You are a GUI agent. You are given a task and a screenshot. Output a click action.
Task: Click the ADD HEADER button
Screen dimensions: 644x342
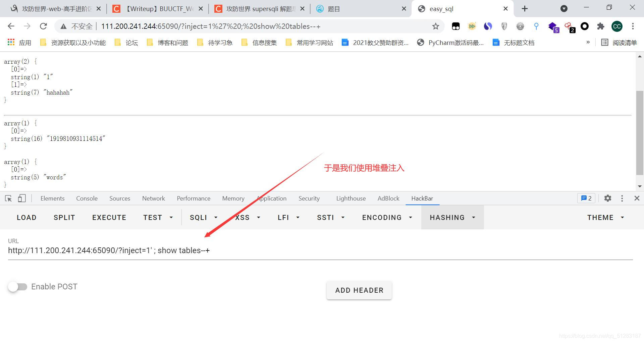tap(359, 290)
